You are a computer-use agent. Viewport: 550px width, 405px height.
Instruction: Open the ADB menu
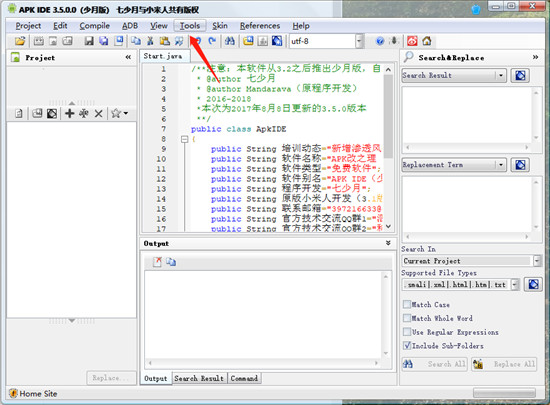click(x=130, y=26)
